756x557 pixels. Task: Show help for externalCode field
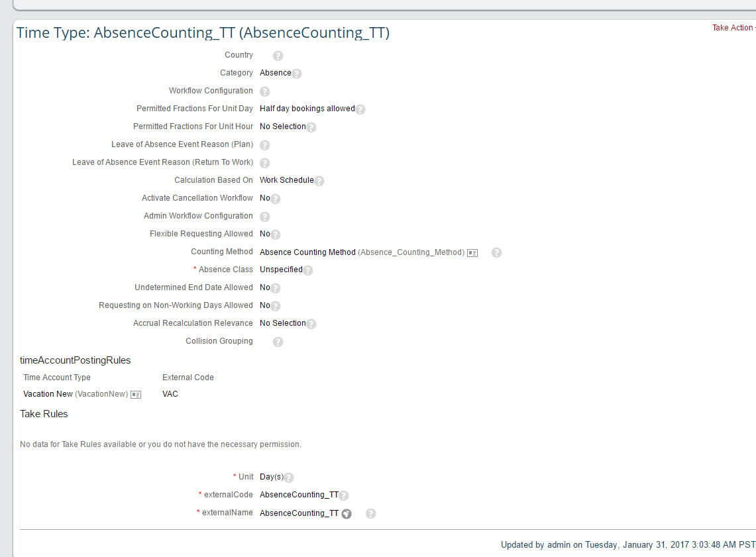click(x=343, y=495)
